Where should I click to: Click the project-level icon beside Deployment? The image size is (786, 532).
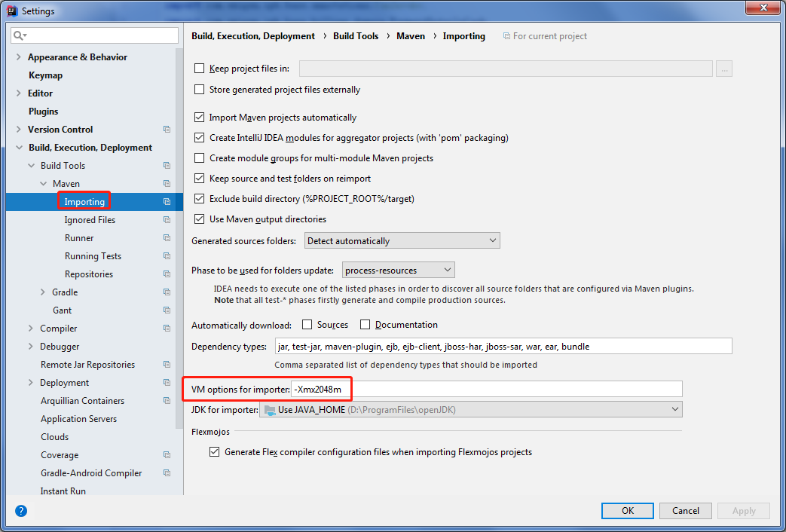(167, 382)
